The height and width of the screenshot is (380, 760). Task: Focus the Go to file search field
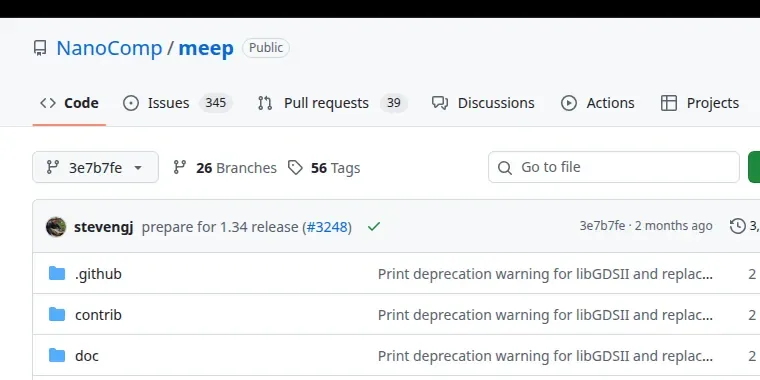pos(614,167)
